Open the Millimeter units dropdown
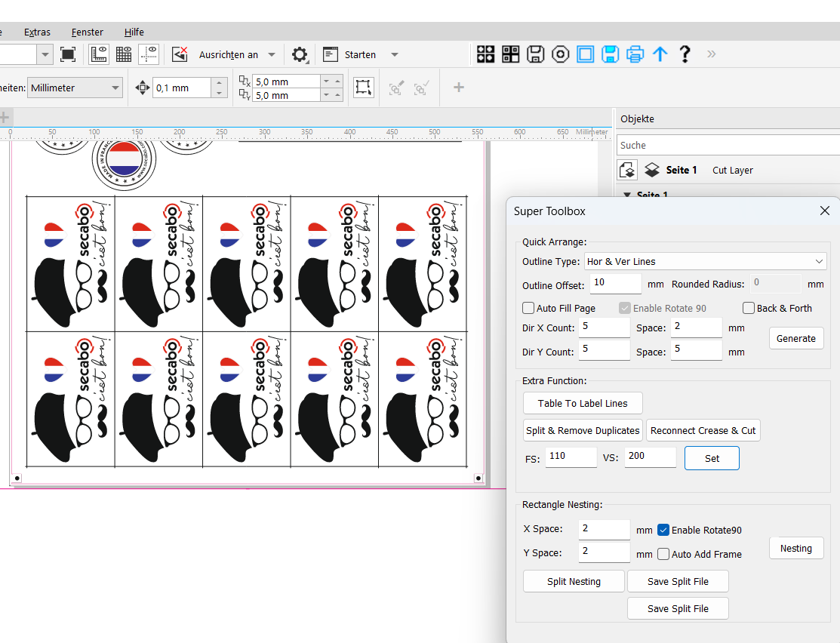The image size is (840, 643). 75,88
